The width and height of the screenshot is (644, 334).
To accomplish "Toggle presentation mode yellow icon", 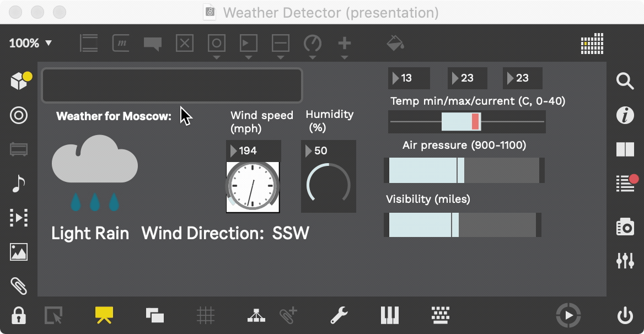I will 104,315.
